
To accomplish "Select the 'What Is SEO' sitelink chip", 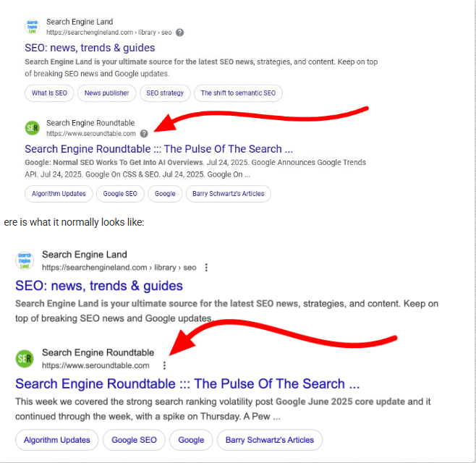I will [49, 93].
